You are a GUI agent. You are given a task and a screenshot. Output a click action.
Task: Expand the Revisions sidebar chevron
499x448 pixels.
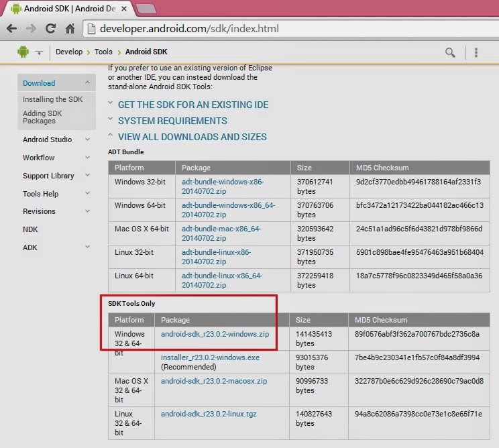coord(87,211)
